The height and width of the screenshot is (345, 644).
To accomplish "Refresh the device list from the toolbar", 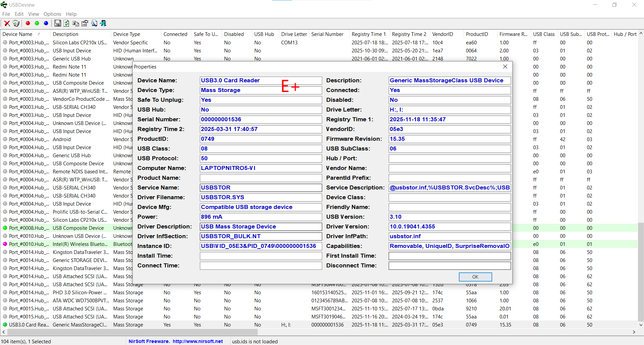I will pyautogui.click(x=67, y=23).
